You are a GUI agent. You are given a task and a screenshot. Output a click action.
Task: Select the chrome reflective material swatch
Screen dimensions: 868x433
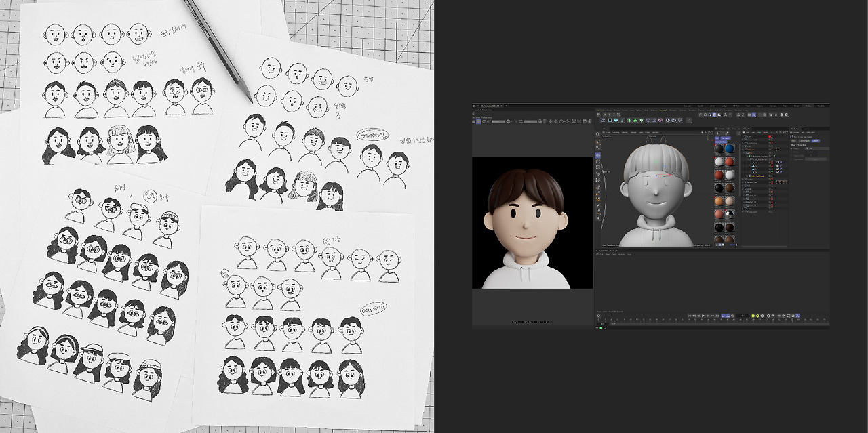(x=730, y=214)
